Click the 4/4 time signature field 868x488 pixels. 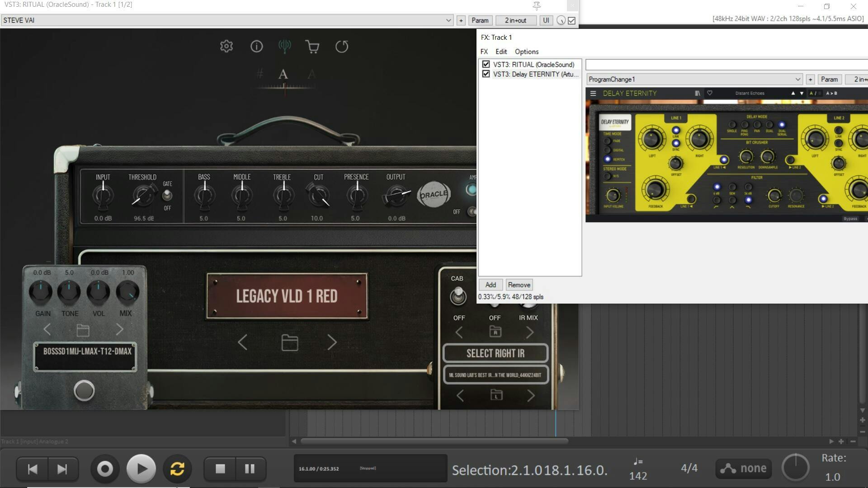tap(689, 468)
